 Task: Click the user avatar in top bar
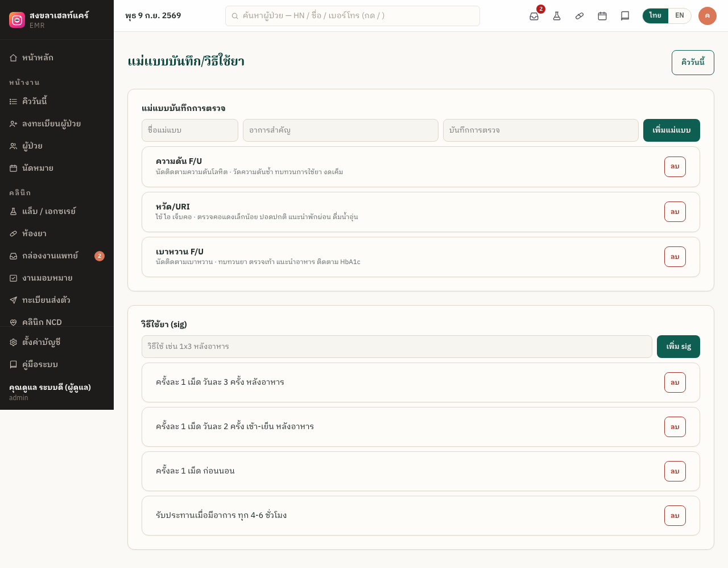tap(708, 16)
